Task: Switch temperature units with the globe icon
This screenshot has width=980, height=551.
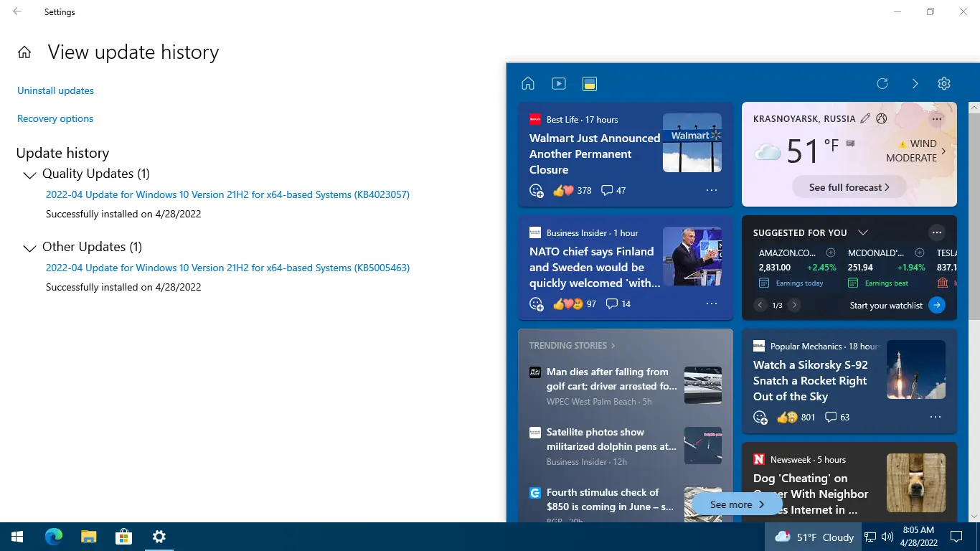Action: (882, 118)
